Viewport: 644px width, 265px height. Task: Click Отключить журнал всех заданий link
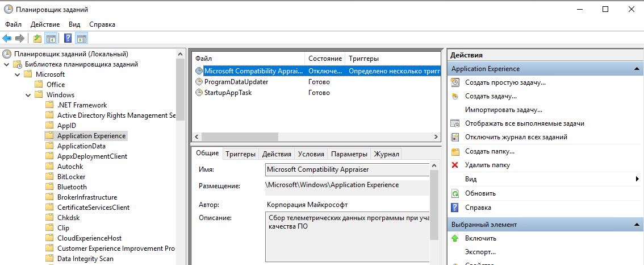click(516, 137)
